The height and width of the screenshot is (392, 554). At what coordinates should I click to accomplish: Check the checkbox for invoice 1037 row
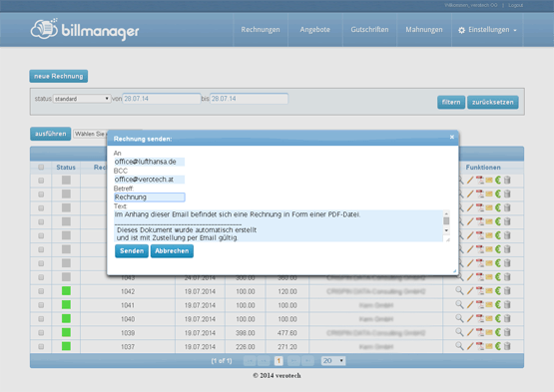tap(41, 347)
